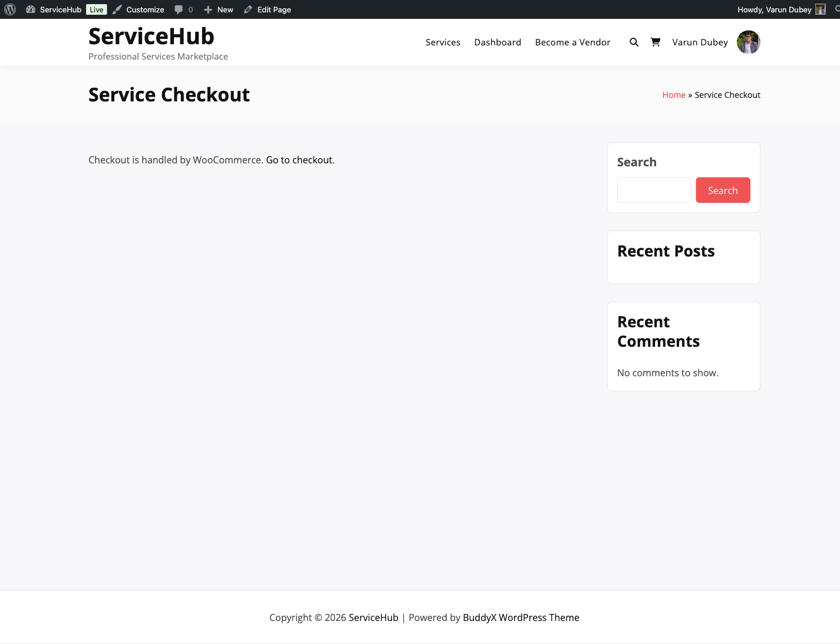The image size is (840, 644).
Task: Select the Dashboard menu item
Action: [x=498, y=42]
